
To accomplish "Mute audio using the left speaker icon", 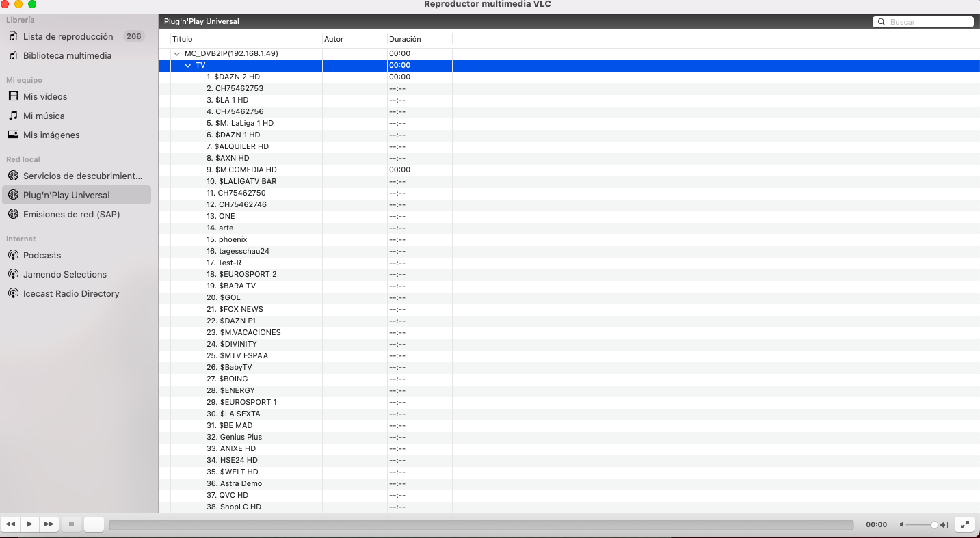I will point(902,524).
